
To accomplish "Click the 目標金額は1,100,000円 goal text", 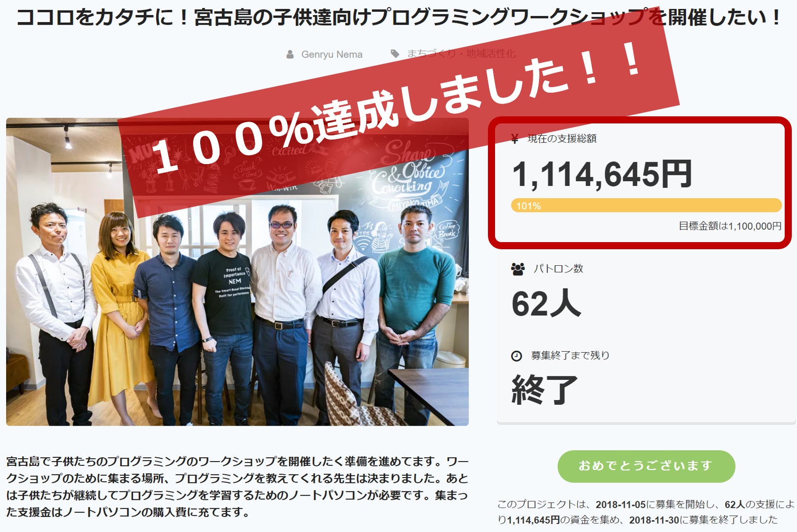I will [730, 226].
